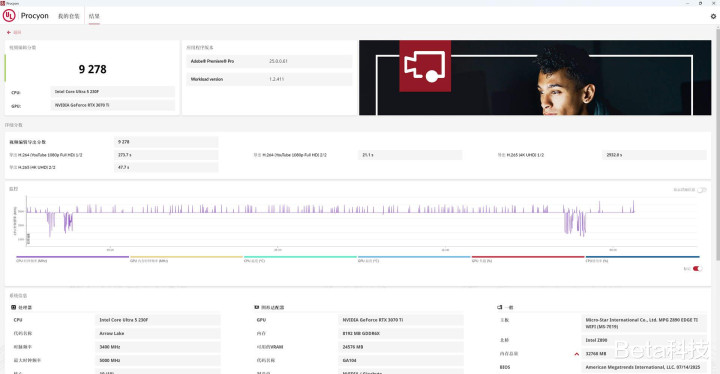Click the Adobe Premiere Pro version row

270,61
